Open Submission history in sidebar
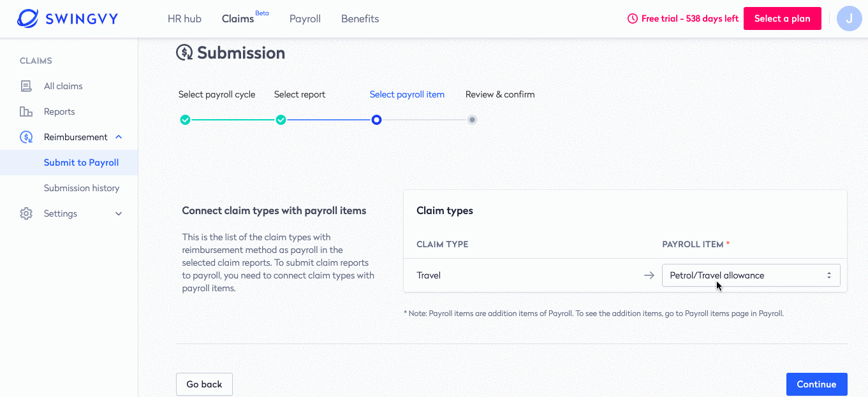 82,188
